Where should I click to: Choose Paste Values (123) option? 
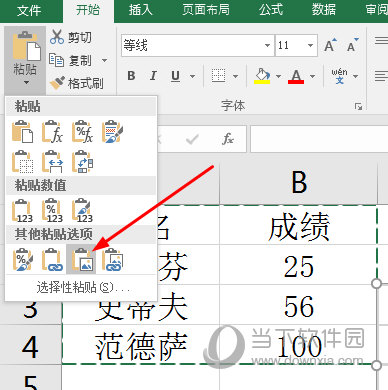click(x=22, y=210)
